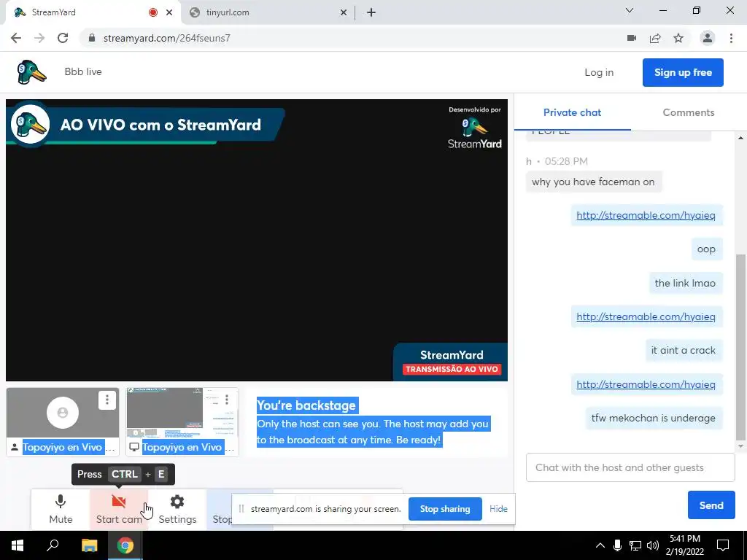Switch to the Private chat tab
Screen dimensions: 747x560
pyautogui.click(x=572, y=112)
